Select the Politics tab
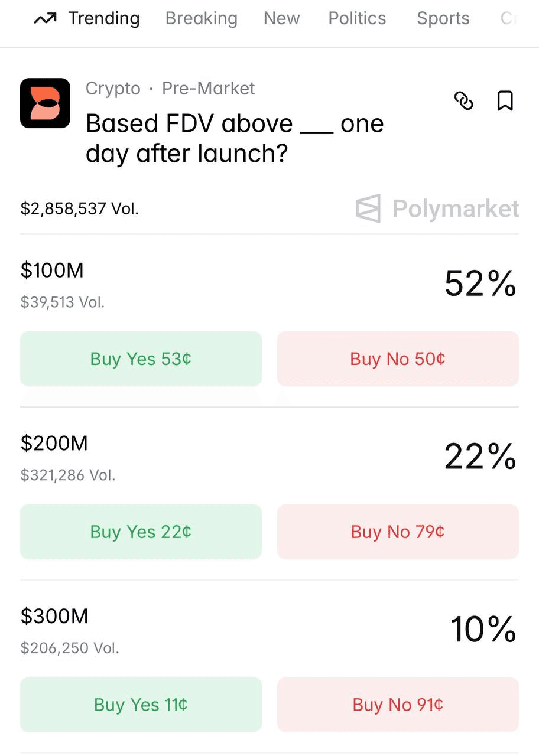Image resolution: width=539 pixels, height=756 pixels. pyautogui.click(x=357, y=19)
